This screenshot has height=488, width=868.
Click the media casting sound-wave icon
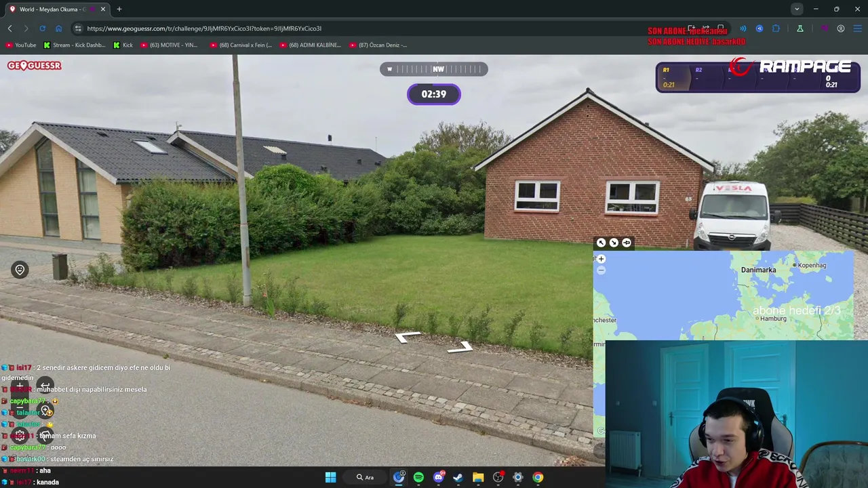(743, 28)
